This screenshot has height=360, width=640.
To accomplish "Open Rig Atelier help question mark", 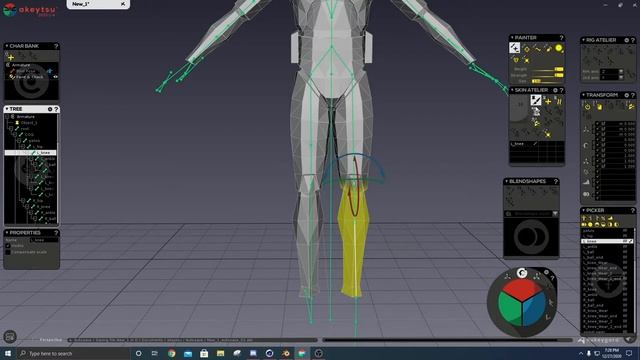I will 633,40.
